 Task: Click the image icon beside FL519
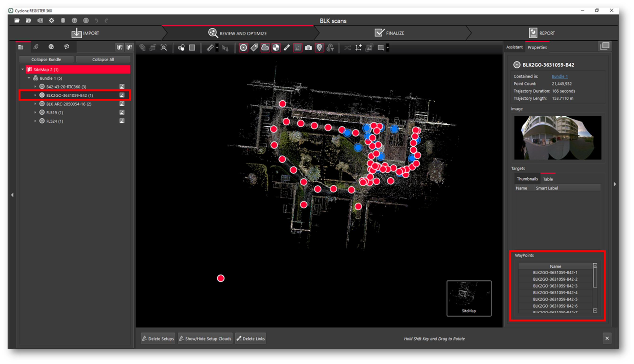point(122,112)
